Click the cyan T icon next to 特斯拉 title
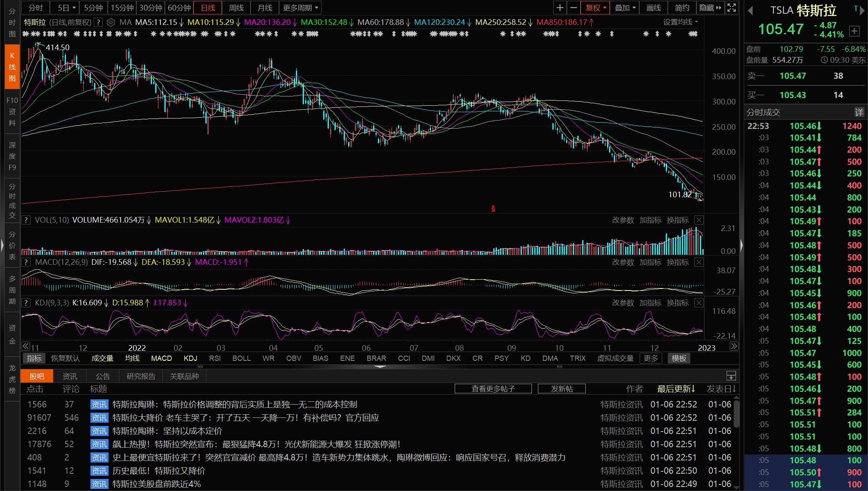 click(856, 8)
